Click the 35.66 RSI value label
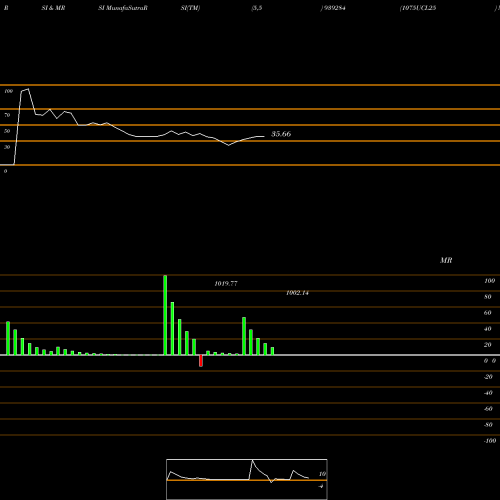Screen dimensions: 500x500 coord(281,134)
